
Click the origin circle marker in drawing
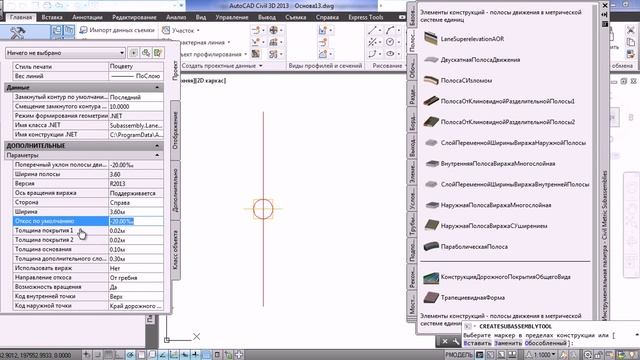coord(263,209)
